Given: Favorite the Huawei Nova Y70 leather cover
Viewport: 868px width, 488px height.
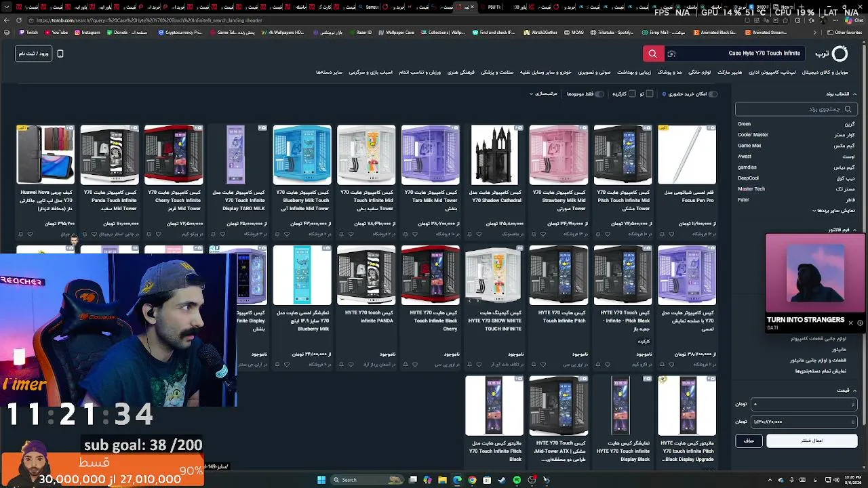Looking at the screenshot, I should [x=31, y=235].
